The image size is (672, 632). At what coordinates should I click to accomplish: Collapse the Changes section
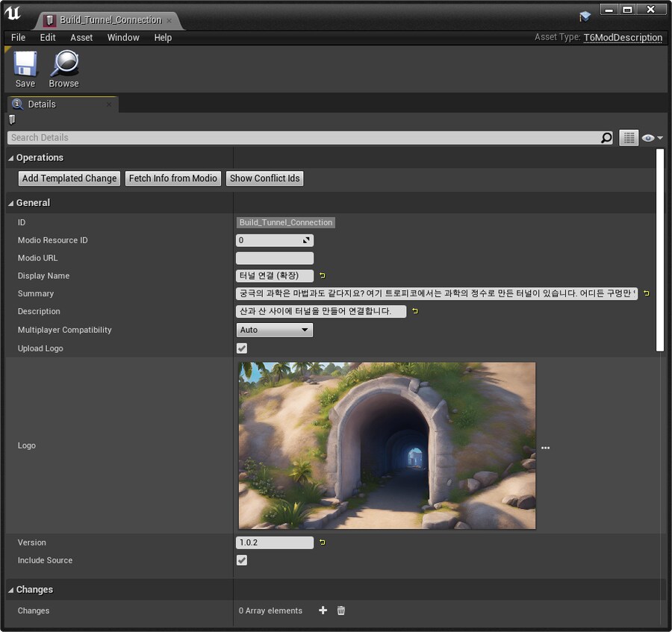10,590
